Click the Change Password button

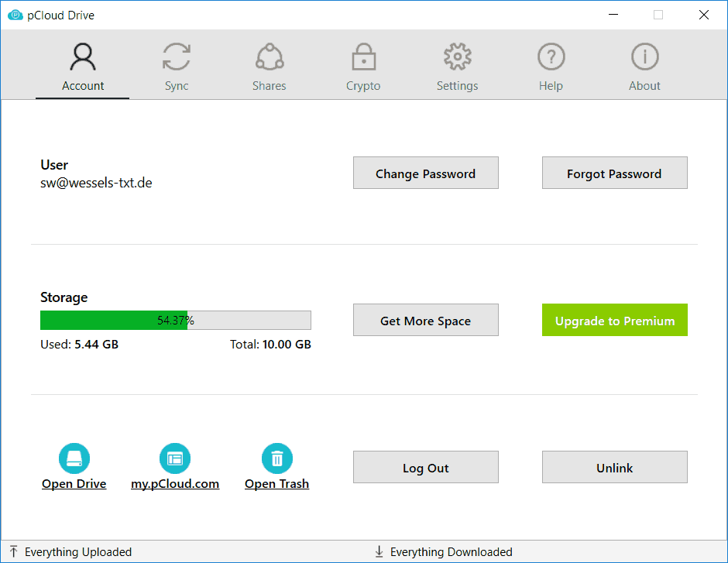(x=426, y=173)
